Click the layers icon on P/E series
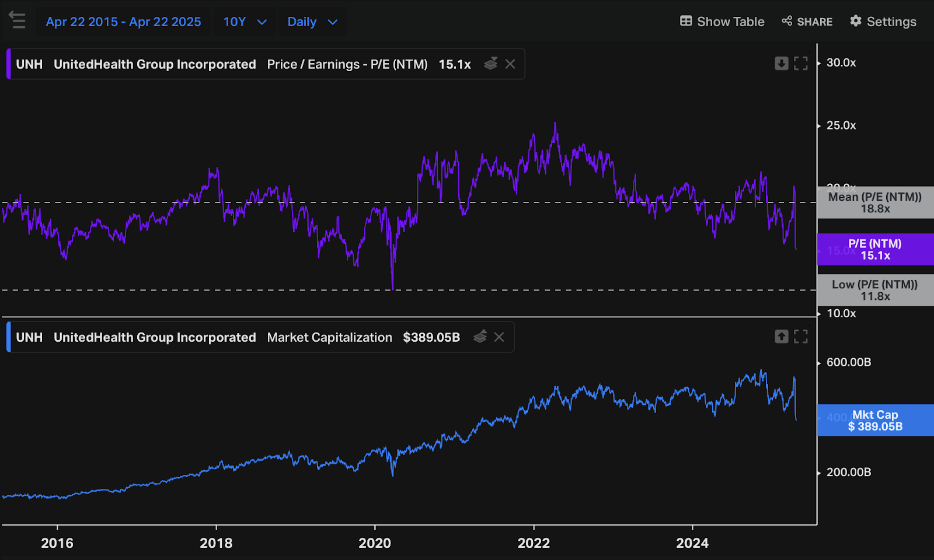 [490, 64]
